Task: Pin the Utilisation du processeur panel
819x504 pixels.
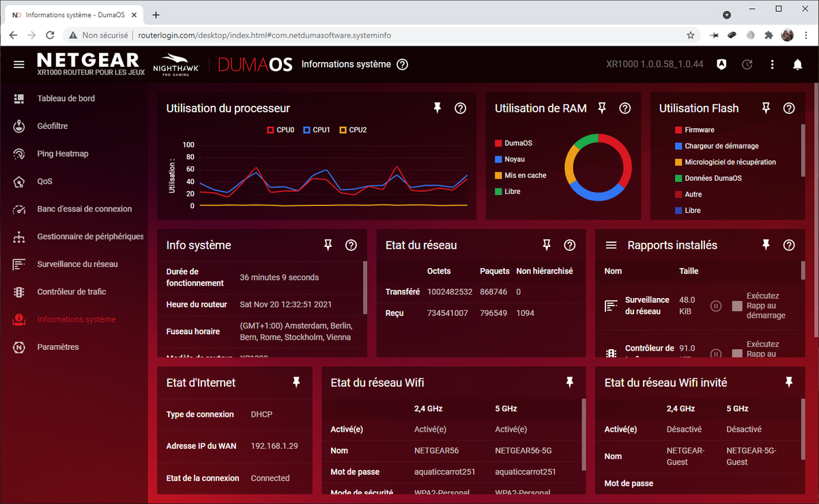Action: (x=437, y=108)
